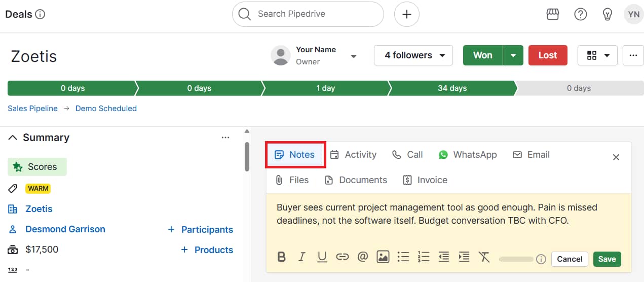Open the Demo Scheduled stage link
The image size is (644, 282).
point(106,109)
